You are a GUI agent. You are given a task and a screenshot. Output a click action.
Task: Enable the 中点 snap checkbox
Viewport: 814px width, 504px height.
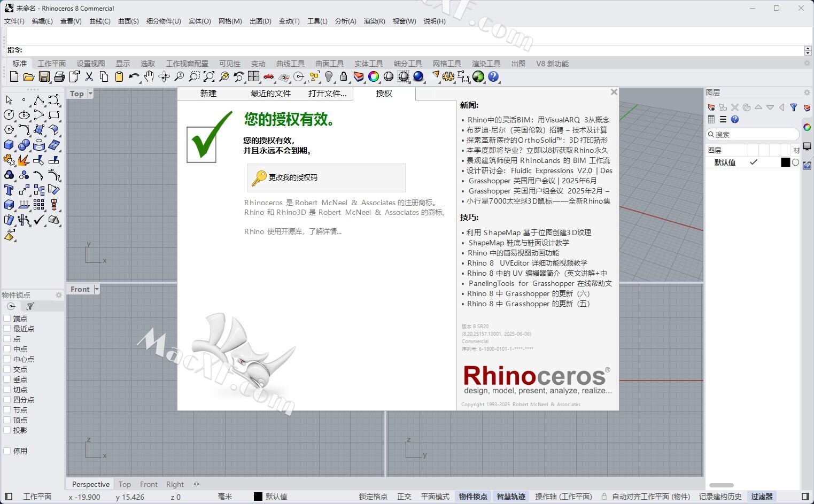pos(7,349)
